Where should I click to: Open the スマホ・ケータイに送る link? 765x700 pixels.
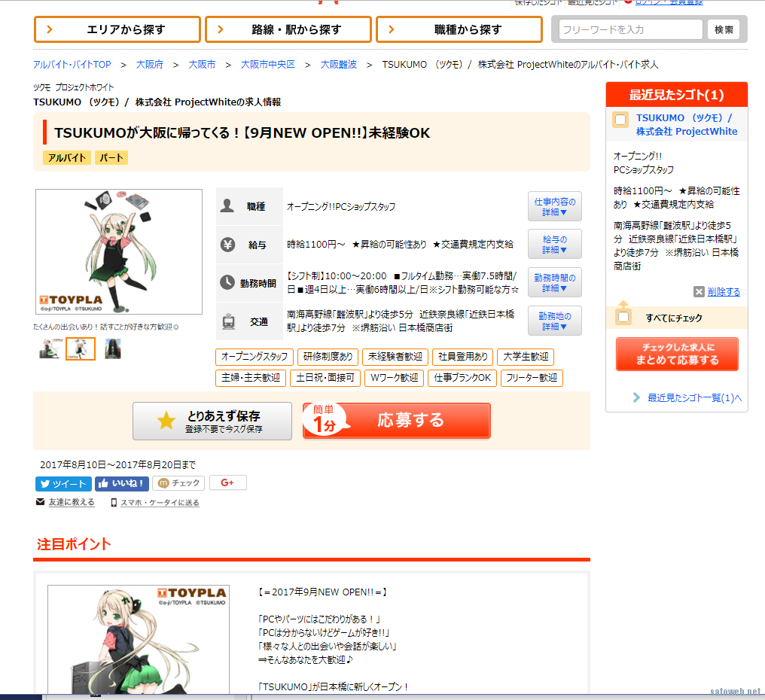(x=160, y=503)
